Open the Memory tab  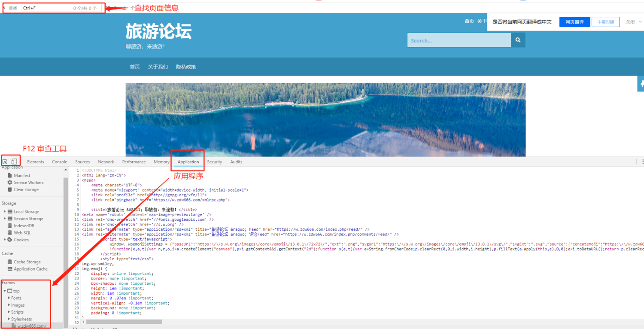[x=161, y=162]
